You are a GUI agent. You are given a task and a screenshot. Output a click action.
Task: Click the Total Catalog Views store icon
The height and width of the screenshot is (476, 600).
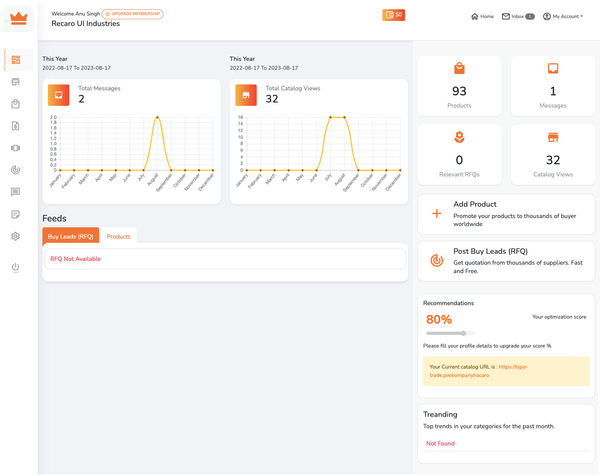(x=246, y=95)
